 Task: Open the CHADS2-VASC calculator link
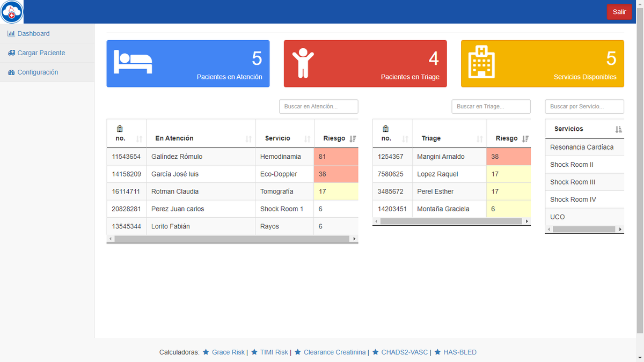(405, 352)
